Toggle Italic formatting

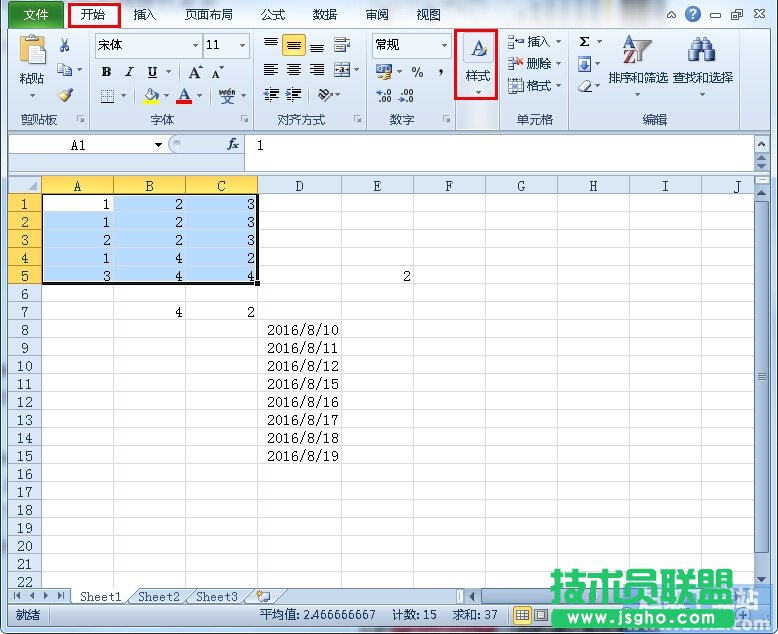click(x=129, y=72)
